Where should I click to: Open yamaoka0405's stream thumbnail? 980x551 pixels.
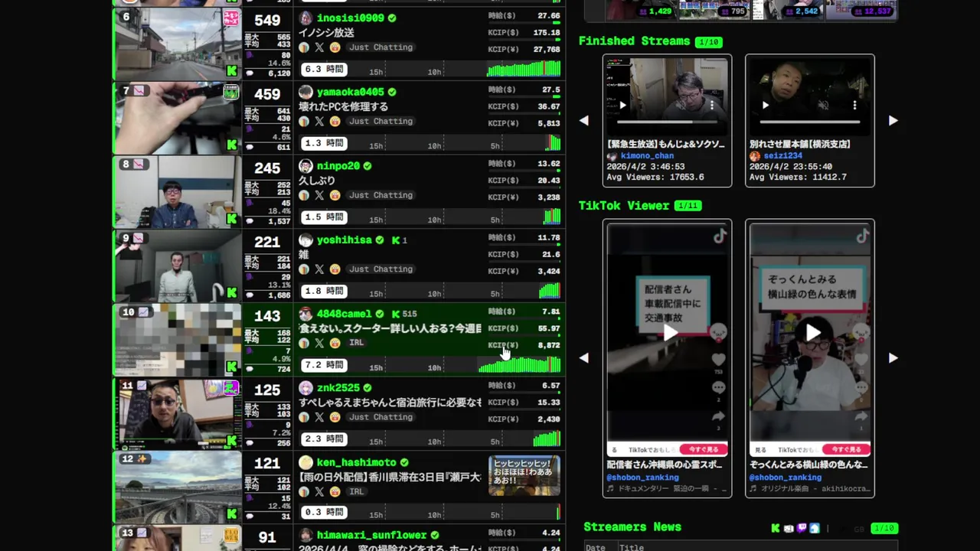tap(178, 119)
